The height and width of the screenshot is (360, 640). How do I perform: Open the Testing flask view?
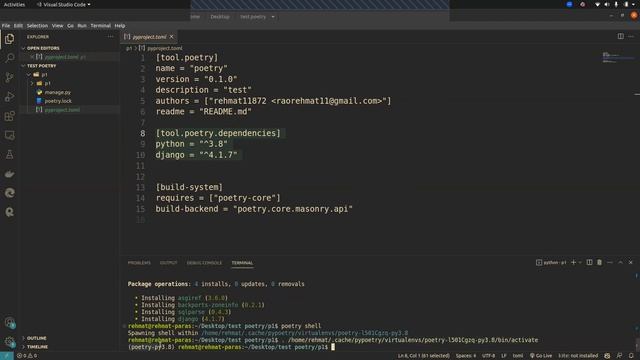pyautogui.click(x=9, y=154)
